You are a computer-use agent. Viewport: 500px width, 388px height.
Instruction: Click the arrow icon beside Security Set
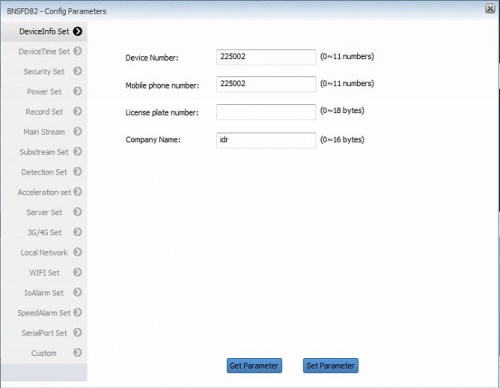(78, 71)
